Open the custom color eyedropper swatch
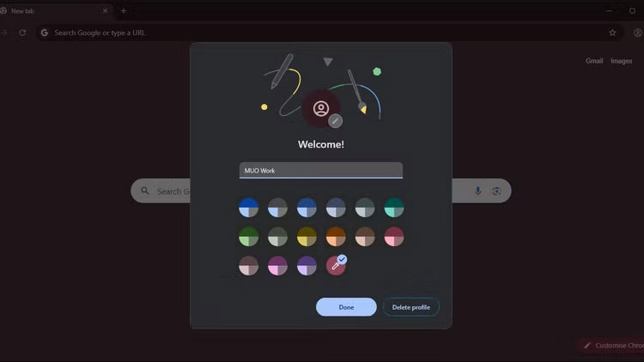Viewport: 644px width, 362px height. tap(336, 266)
